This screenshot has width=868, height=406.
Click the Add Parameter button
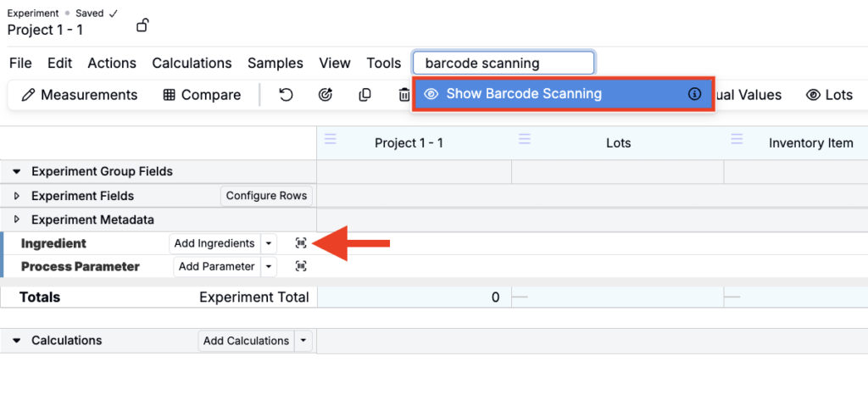pyautogui.click(x=216, y=266)
